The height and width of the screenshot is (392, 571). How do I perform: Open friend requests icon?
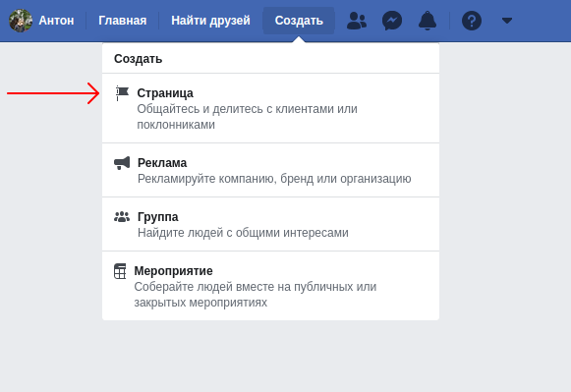coord(357,21)
